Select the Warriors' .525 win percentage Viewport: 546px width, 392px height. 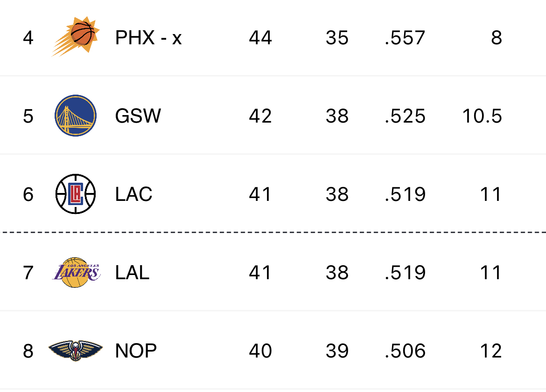406,116
